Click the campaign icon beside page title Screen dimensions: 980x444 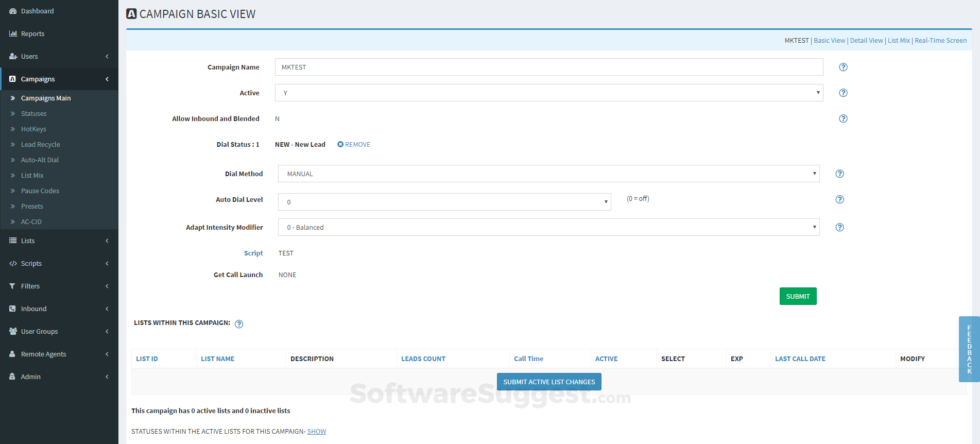coord(131,14)
